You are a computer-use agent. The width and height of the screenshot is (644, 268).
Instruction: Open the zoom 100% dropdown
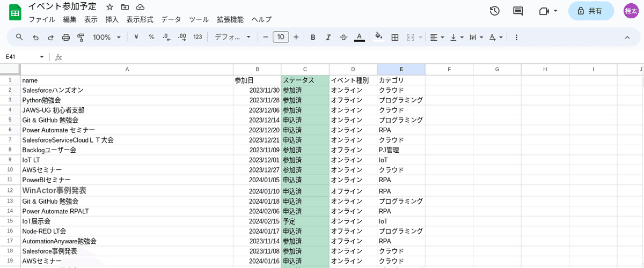click(107, 37)
